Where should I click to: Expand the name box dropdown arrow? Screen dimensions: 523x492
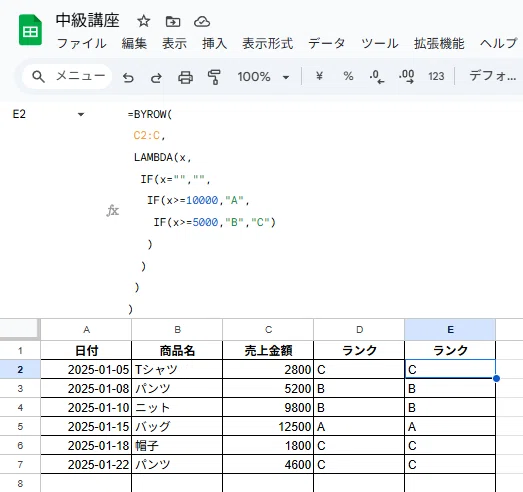[x=81, y=115]
